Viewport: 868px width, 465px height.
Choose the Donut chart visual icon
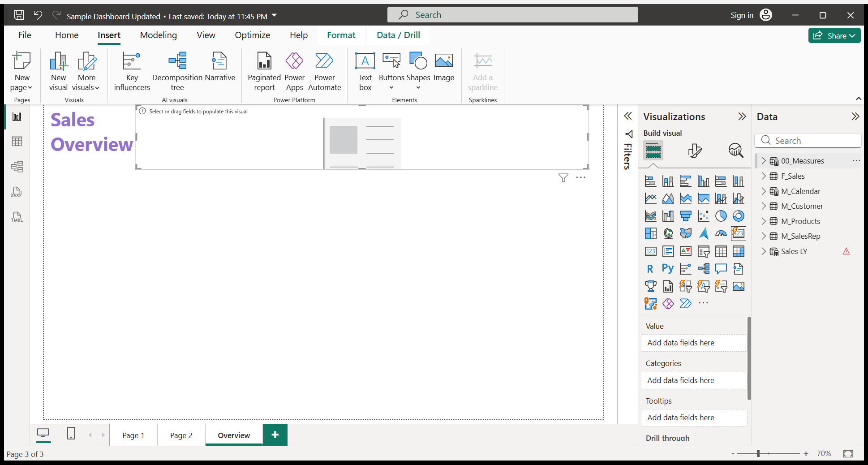738,216
